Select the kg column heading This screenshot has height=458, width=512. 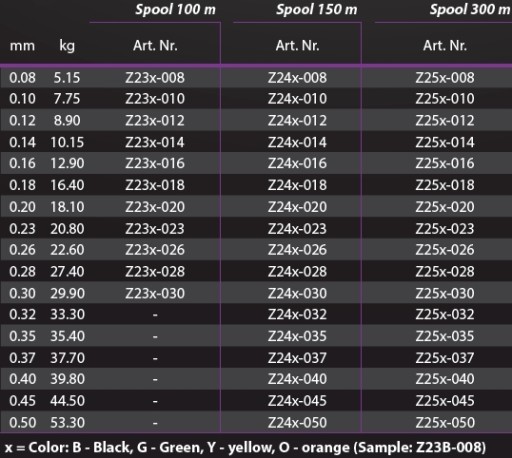coord(67,46)
